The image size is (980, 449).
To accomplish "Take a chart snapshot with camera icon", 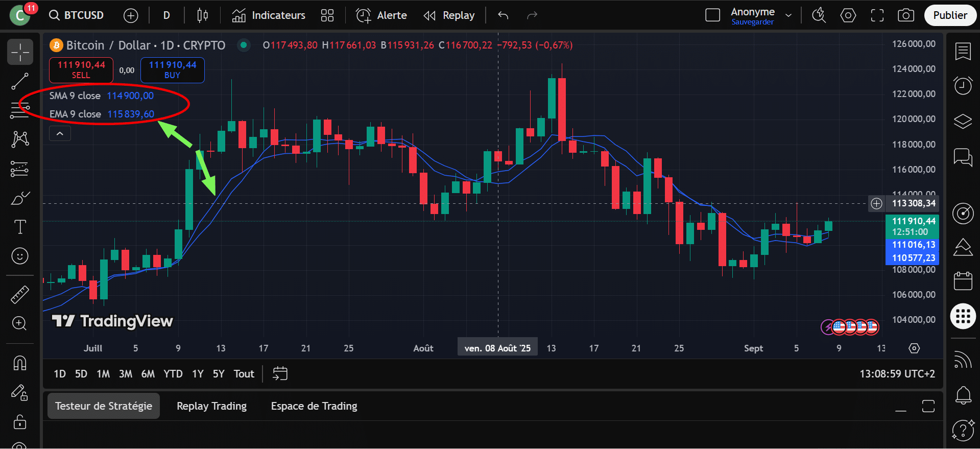I will 905,15.
